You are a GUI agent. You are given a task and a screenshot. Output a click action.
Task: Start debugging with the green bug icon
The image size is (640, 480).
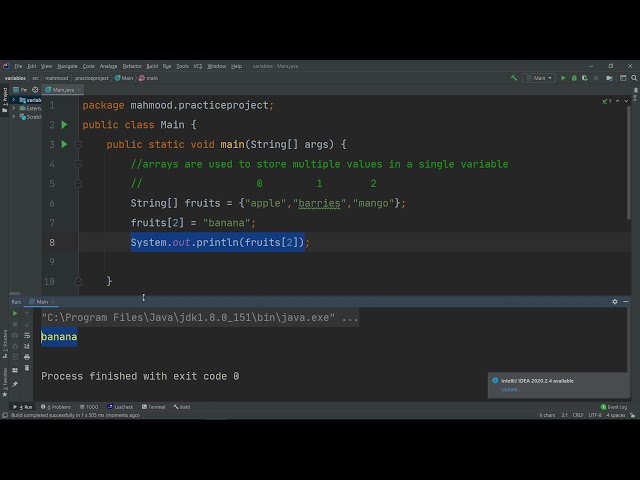pos(574,78)
